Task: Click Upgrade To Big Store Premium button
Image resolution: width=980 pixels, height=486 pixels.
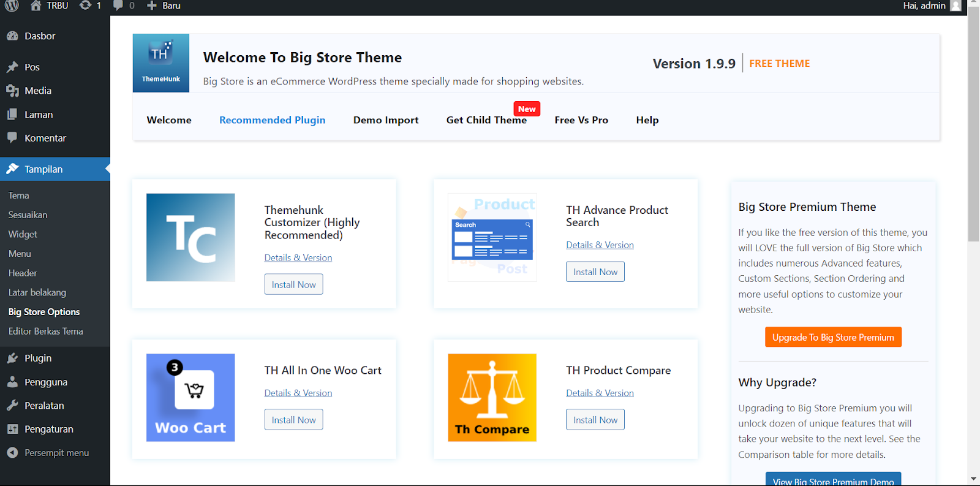Action: (x=833, y=337)
